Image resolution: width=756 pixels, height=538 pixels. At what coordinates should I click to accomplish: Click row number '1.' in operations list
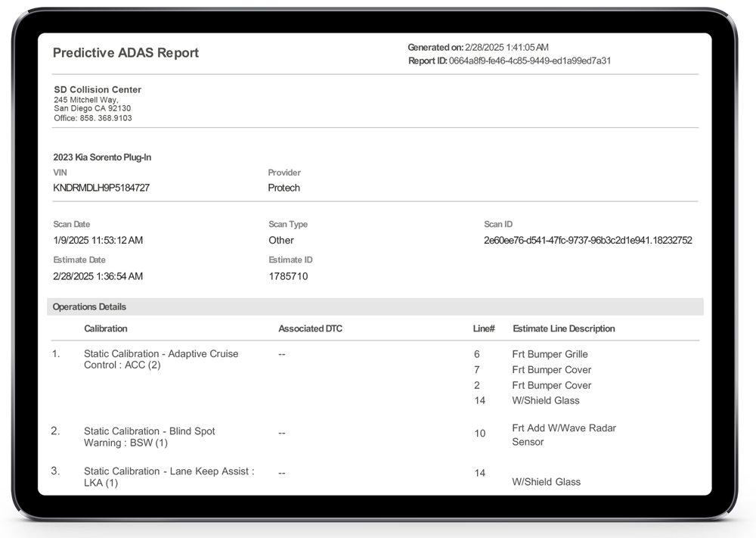[x=56, y=353]
